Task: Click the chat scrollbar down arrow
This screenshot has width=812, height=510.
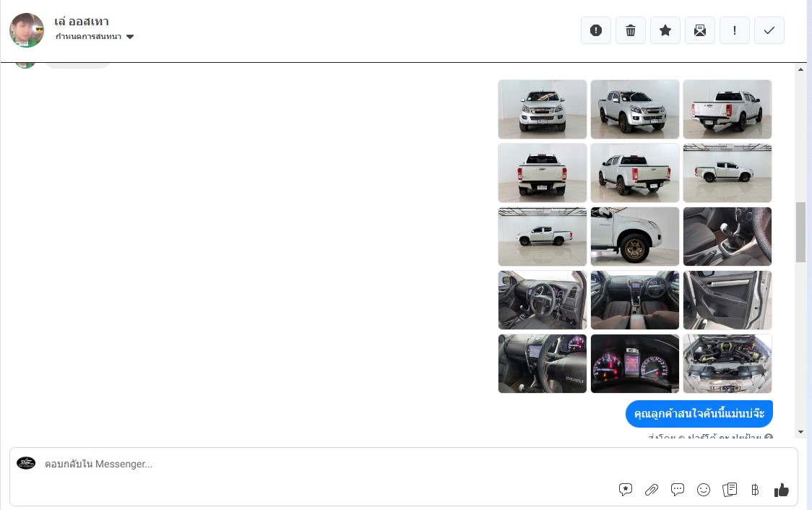Action: click(800, 432)
